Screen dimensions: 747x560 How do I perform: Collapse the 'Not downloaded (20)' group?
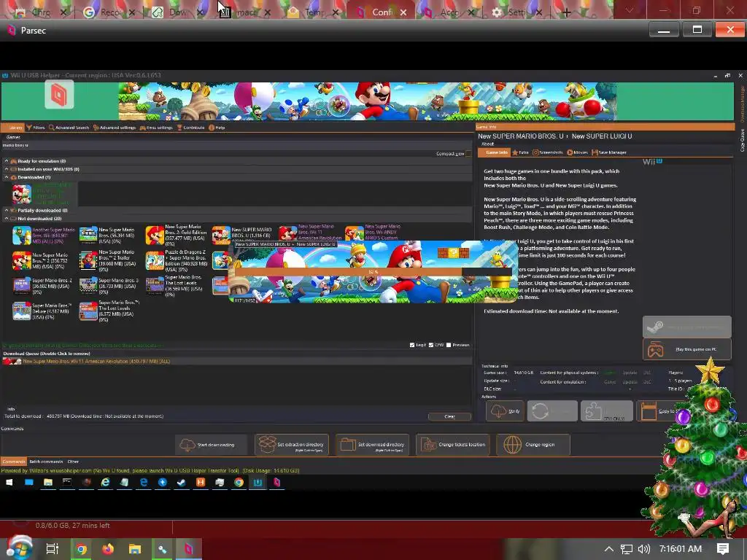tap(6, 219)
